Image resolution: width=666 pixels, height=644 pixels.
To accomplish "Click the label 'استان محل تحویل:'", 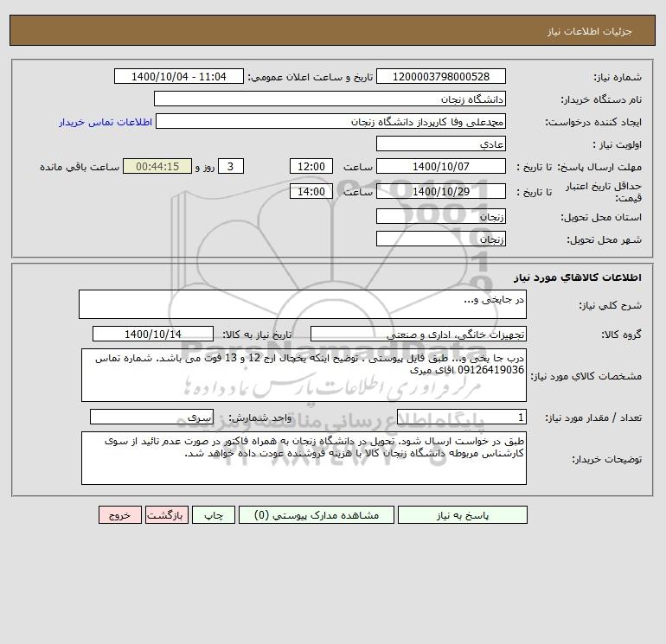I will point(601,217).
